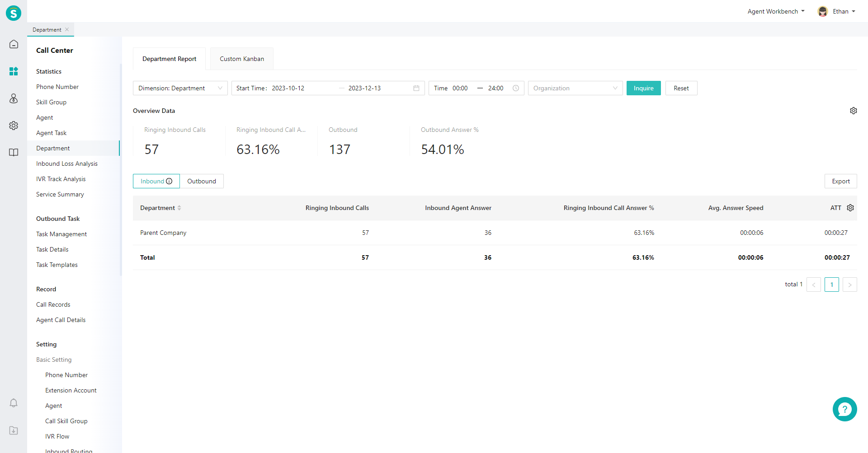Click the Reset button
The height and width of the screenshot is (453, 868).
click(x=681, y=88)
